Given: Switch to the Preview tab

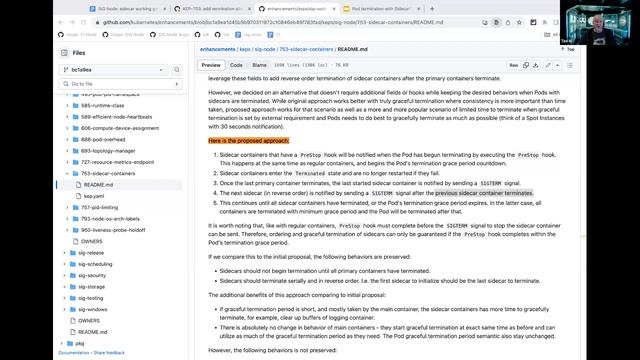Looking at the screenshot, I should point(211,65).
